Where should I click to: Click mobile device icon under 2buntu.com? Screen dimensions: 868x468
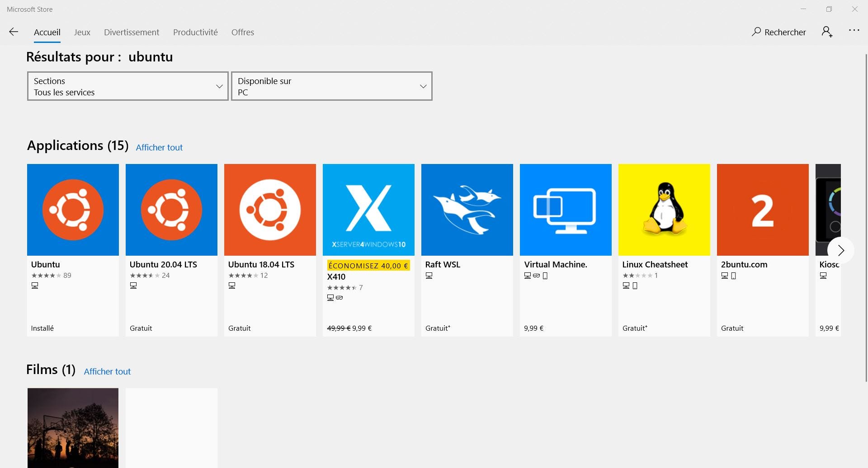(x=733, y=276)
